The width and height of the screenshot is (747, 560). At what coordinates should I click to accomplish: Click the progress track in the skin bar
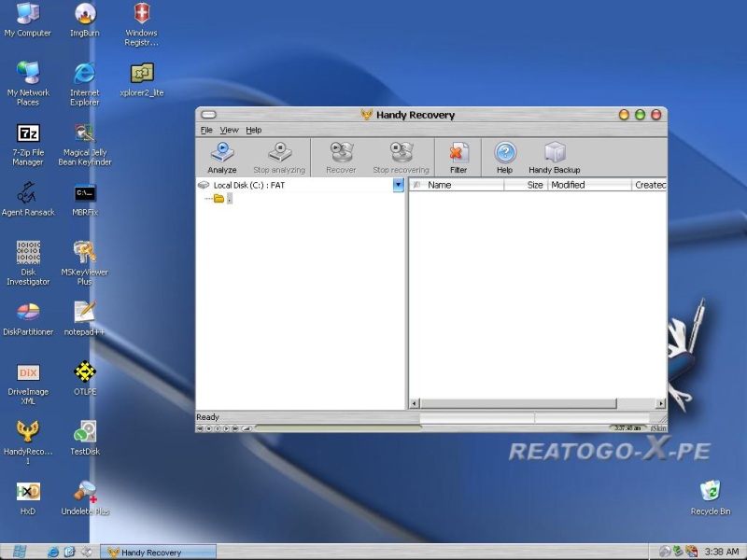tap(338, 427)
